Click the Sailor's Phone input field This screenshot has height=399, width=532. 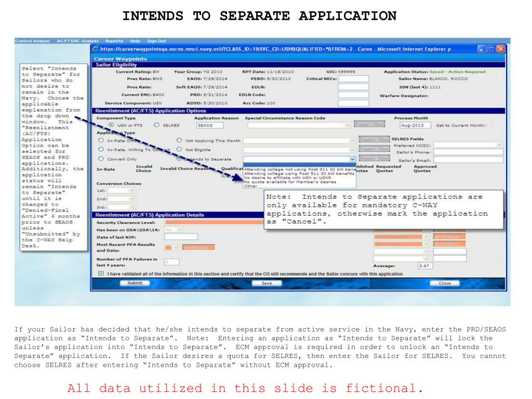tap(469, 152)
